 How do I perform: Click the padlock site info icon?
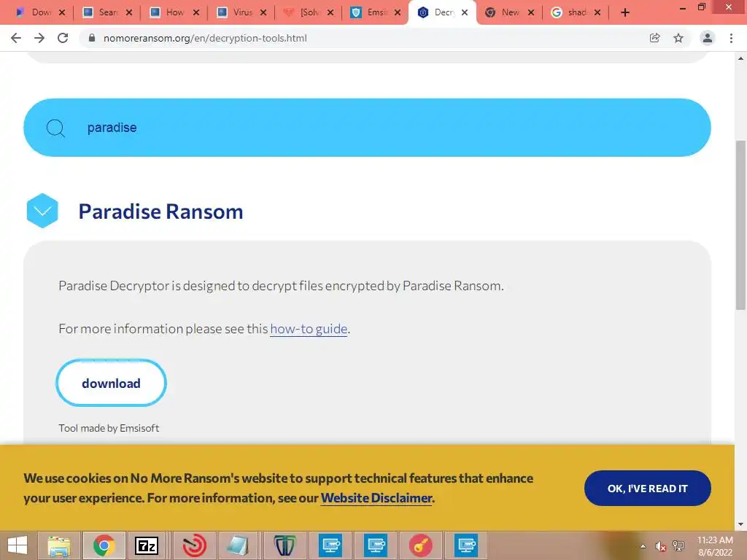92,38
